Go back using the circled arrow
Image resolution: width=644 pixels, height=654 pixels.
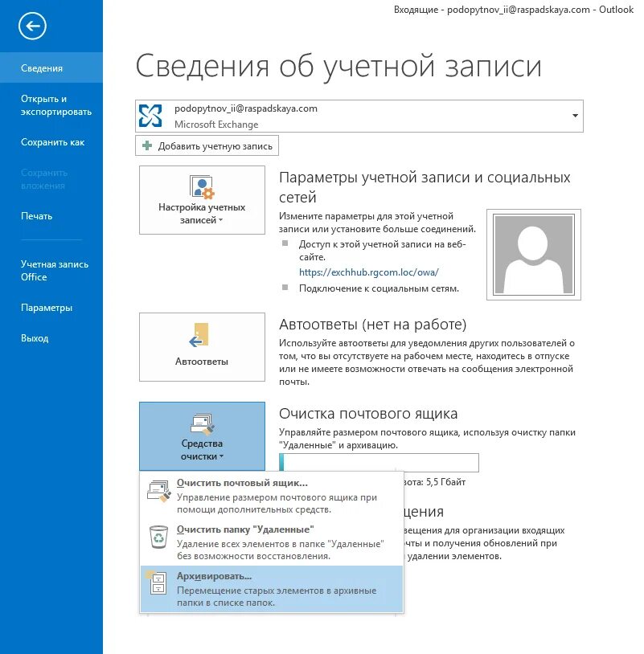(x=32, y=26)
